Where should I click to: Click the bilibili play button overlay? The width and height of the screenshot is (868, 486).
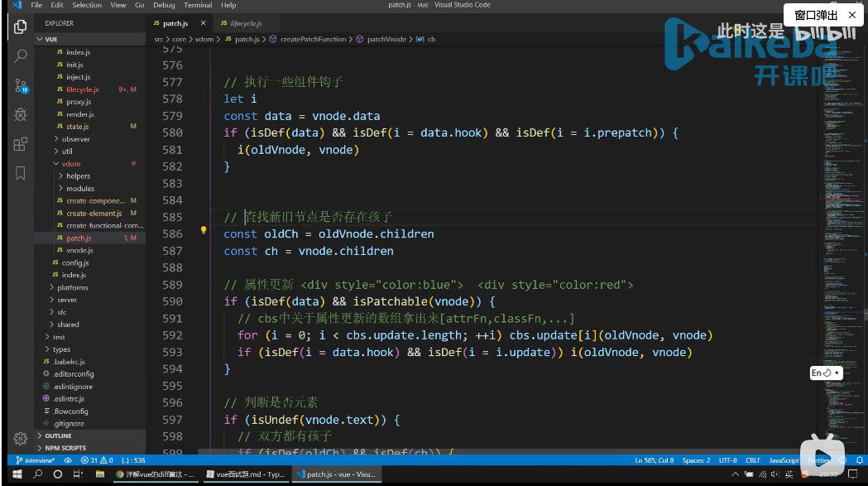[x=822, y=457]
